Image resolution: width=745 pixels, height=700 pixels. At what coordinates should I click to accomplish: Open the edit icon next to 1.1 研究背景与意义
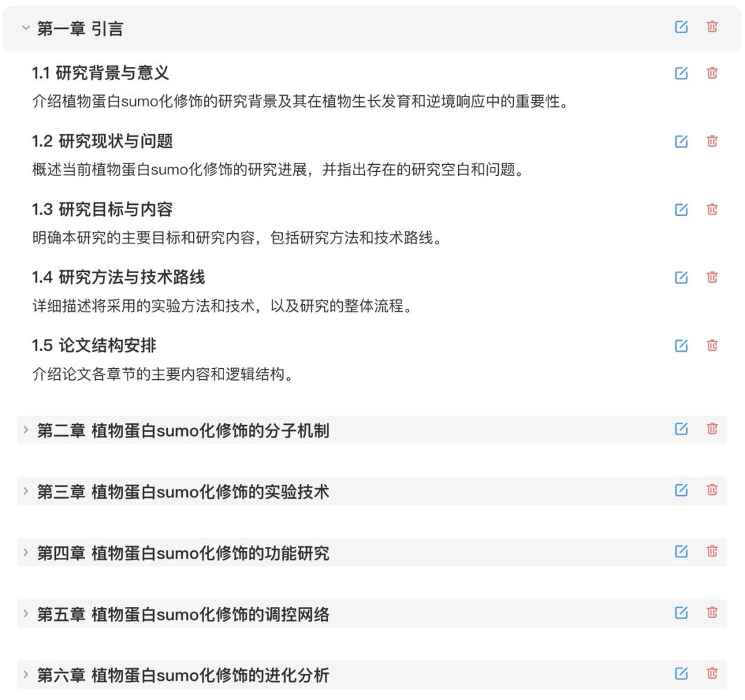682,73
